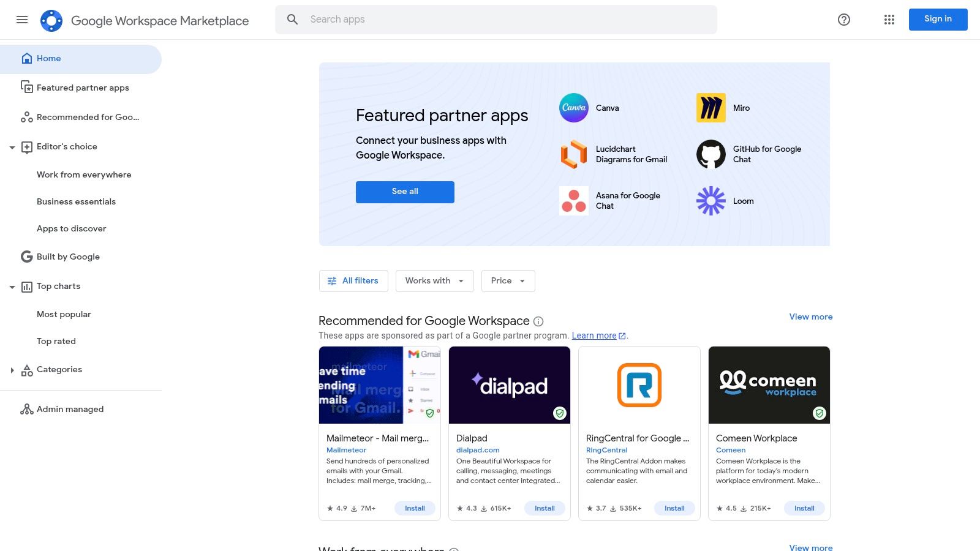Open the Works with dropdown
980x551 pixels.
434,281
